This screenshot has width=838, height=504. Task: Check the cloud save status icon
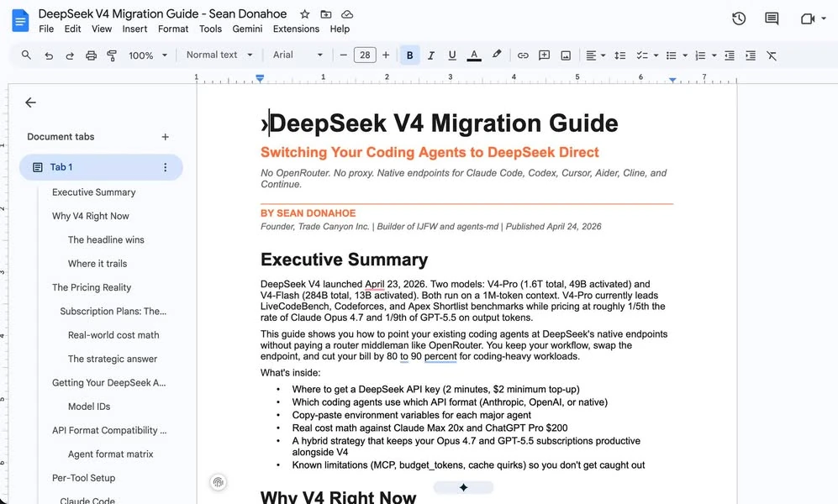pyautogui.click(x=347, y=14)
